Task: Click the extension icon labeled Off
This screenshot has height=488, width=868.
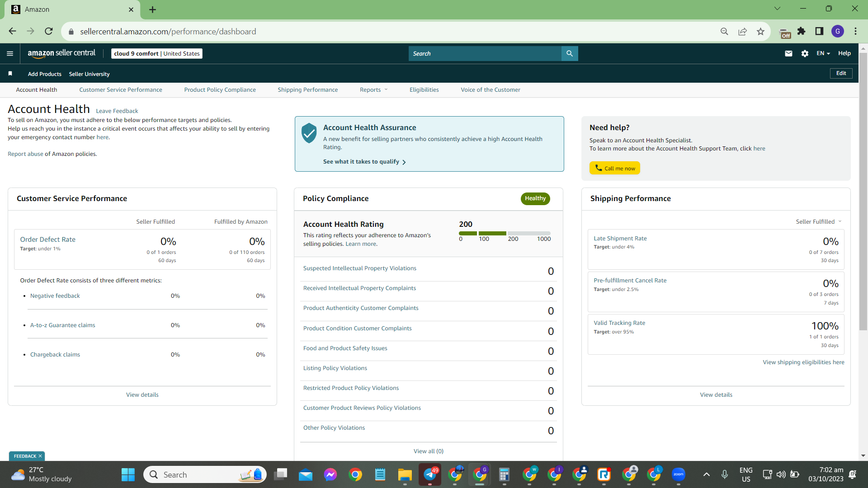Action: point(785,33)
